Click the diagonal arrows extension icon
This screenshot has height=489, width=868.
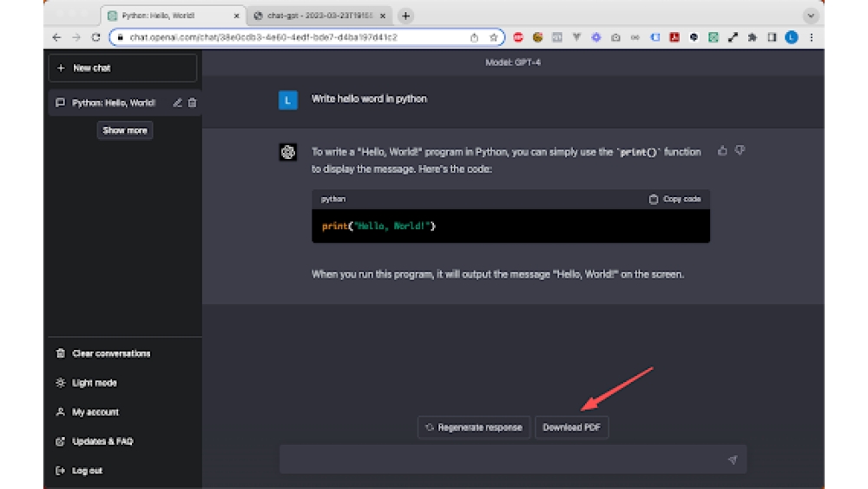733,37
